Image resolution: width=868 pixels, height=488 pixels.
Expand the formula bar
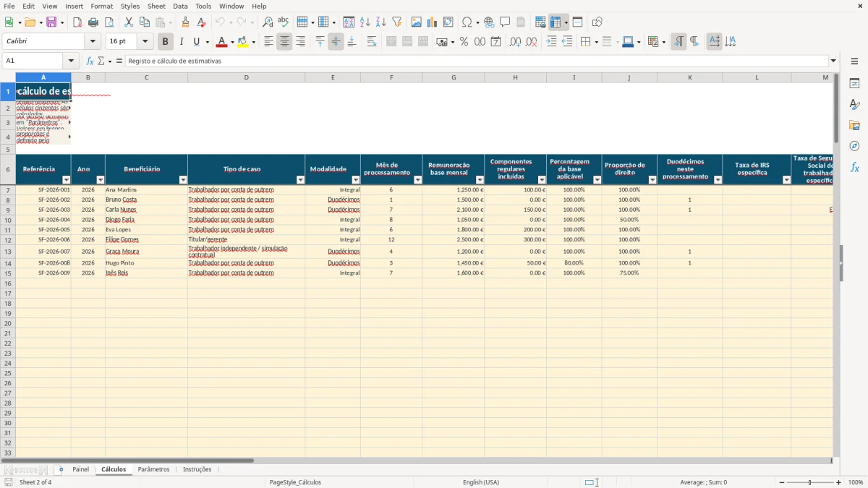(834, 61)
